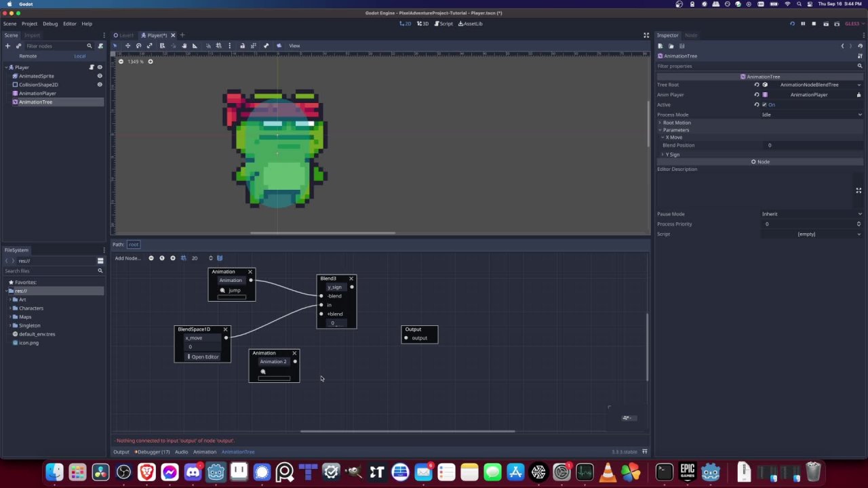This screenshot has width=868, height=488.
Task: Pause the running scene
Action: [x=803, y=24]
